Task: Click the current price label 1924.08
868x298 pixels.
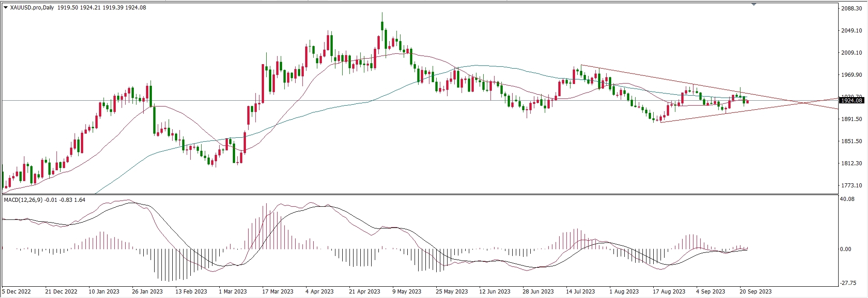Action: click(851, 101)
